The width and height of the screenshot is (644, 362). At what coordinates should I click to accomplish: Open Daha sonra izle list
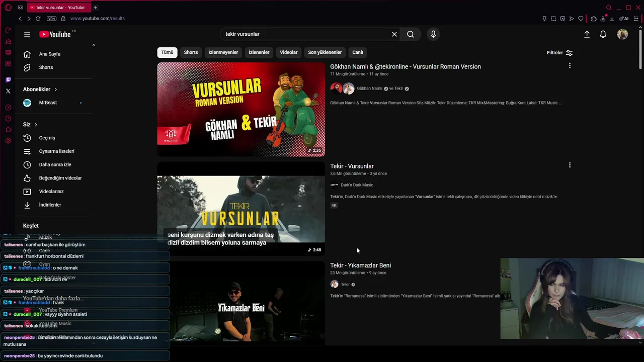click(x=54, y=165)
